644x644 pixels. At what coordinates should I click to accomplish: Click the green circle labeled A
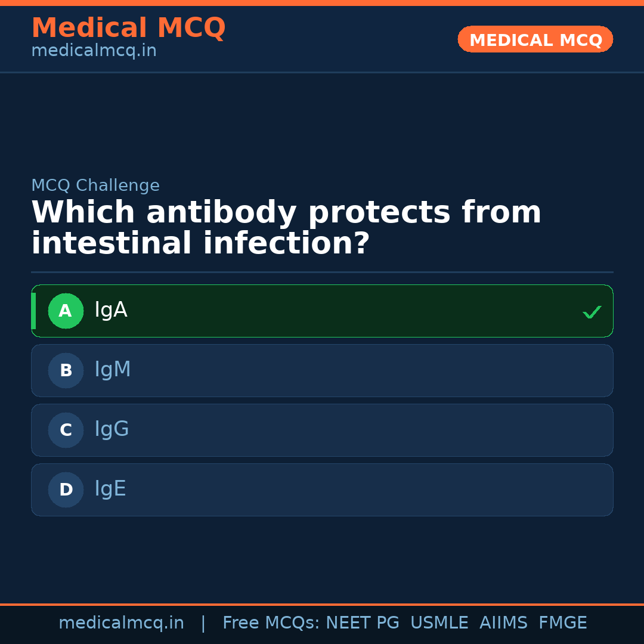66,311
